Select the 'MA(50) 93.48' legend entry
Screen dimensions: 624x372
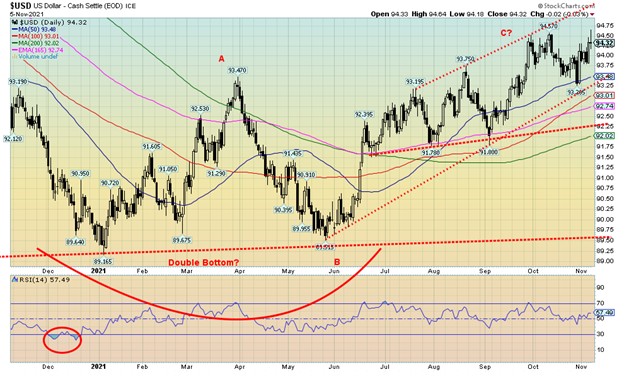pyautogui.click(x=34, y=30)
